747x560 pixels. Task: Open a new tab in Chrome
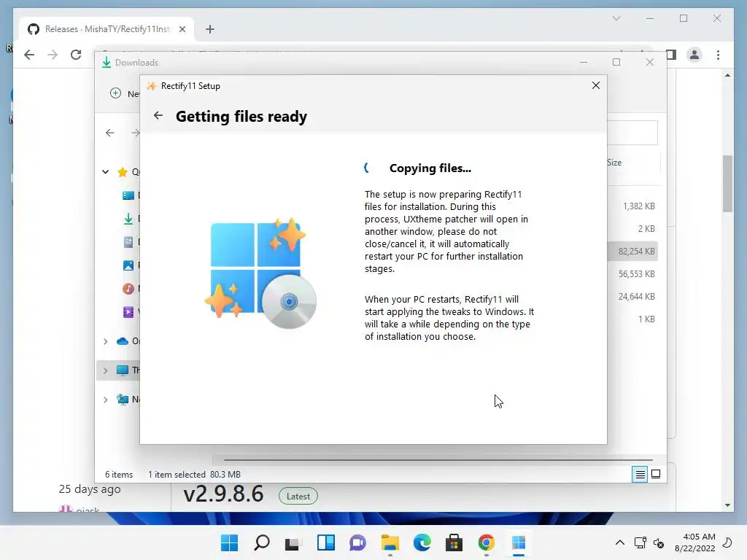click(x=209, y=29)
